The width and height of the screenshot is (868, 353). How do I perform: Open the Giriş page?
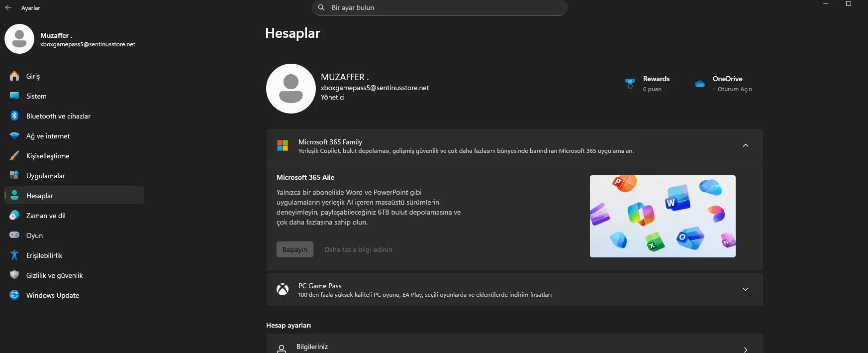[74, 76]
